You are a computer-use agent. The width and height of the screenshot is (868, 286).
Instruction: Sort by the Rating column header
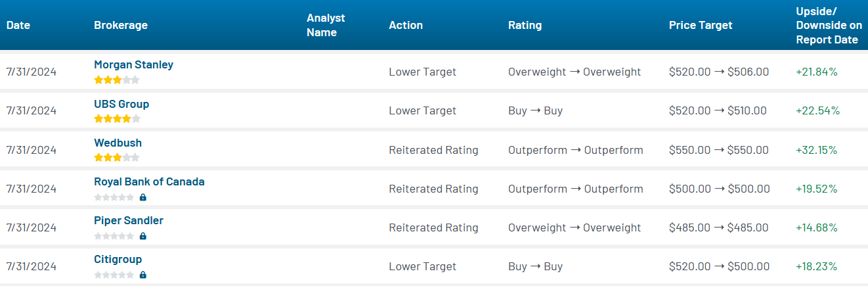[x=525, y=25]
